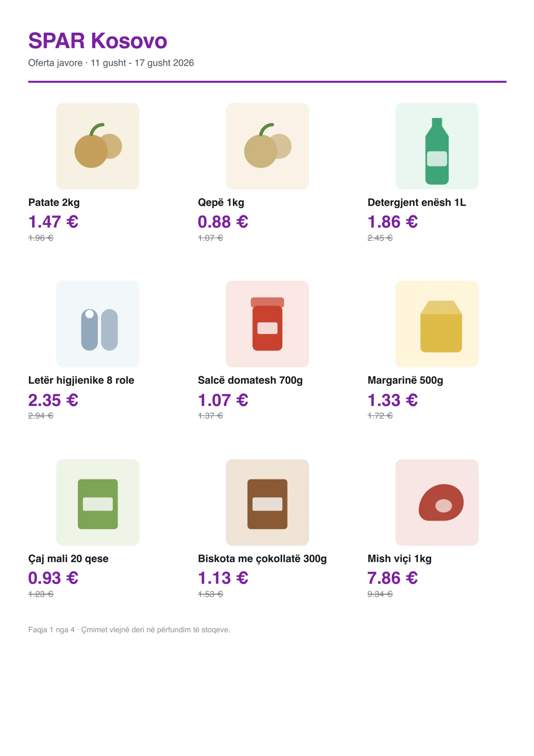Click the Faqja 1 nga 4 footer text

51,629
